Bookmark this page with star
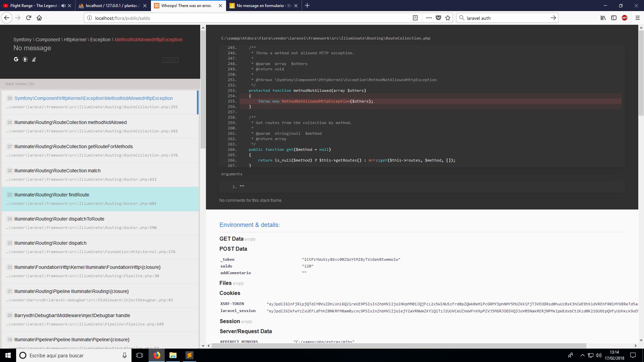 click(x=448, y=18)
